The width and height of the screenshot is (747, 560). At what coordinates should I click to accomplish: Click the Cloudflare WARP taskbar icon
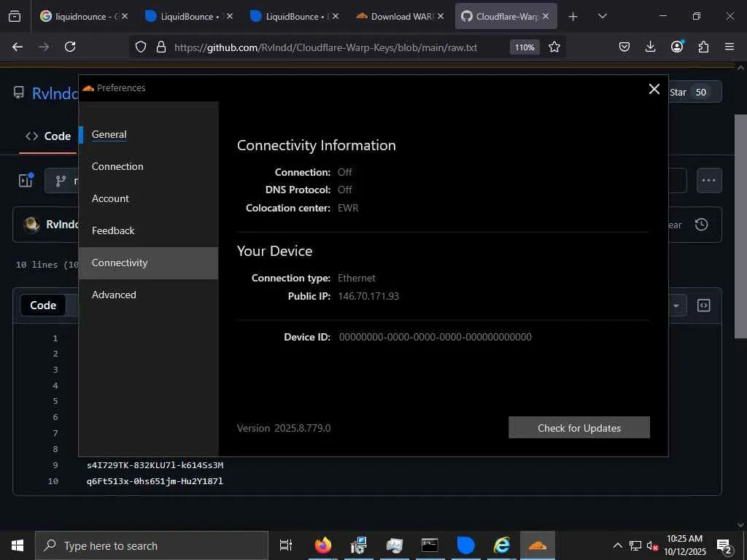538,545
